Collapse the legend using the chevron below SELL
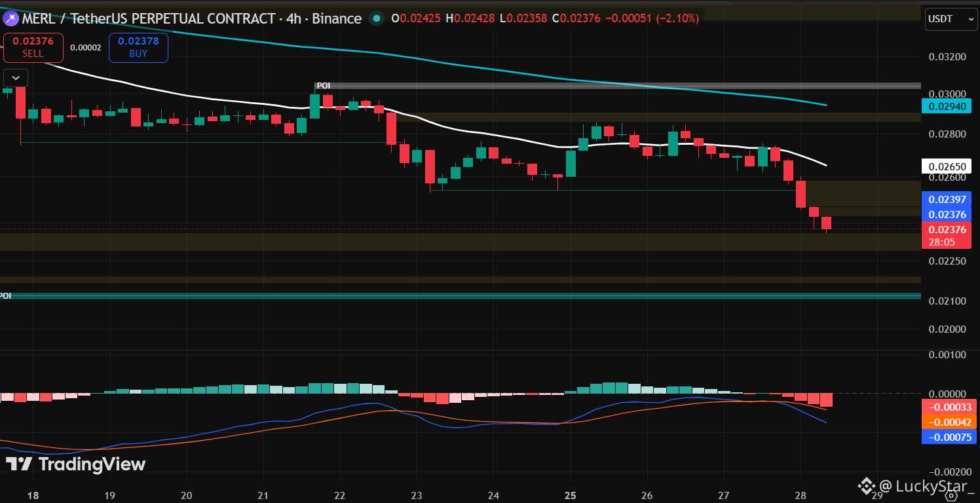This screenshot has width=980, height=503. (x=16, y=78)
